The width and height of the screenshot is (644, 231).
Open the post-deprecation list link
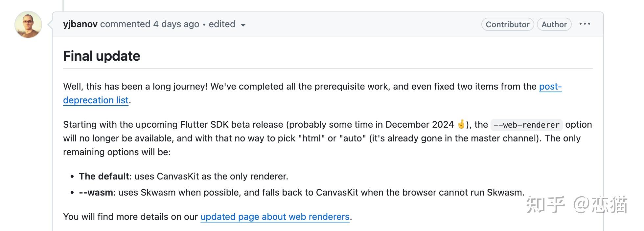96,100
